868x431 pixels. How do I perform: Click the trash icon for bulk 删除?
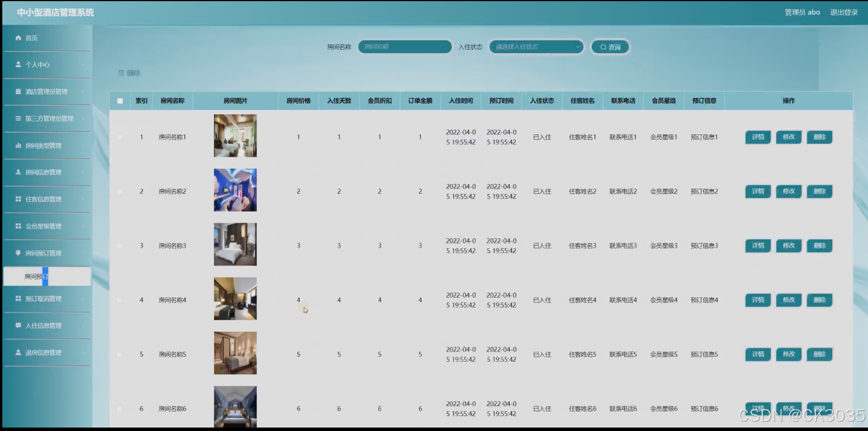pyautogui.click(x=121, y=73)
